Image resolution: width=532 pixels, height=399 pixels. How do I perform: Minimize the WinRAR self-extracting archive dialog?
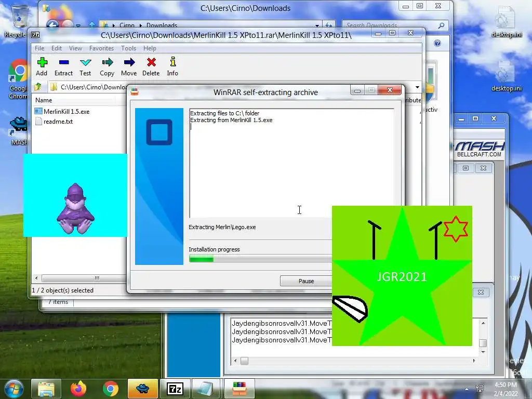[357, 90]
